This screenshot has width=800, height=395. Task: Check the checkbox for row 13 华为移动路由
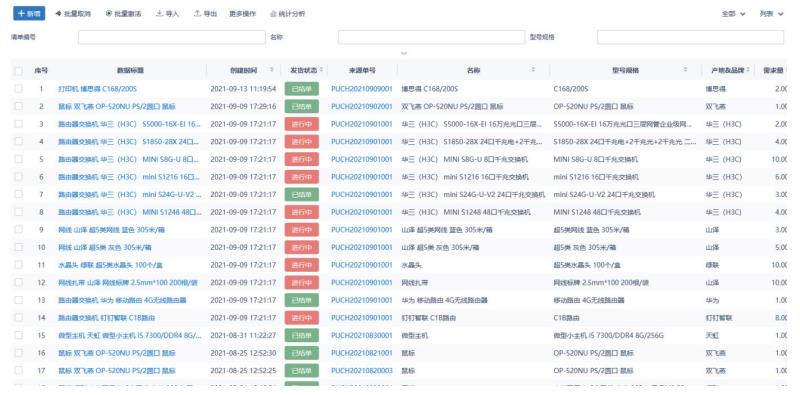(x=18, y=300)
